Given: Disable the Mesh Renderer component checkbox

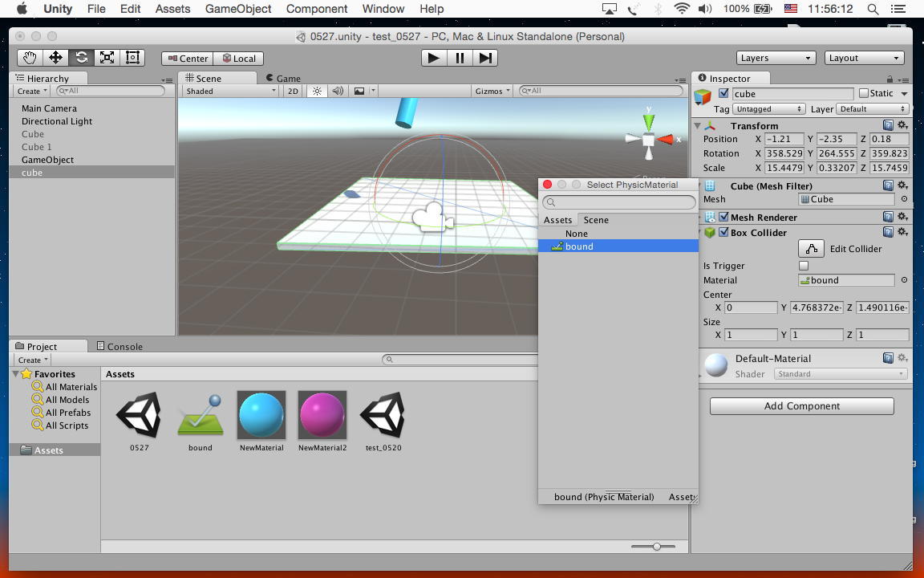Looking at the screenshot, I should [724, 218].
